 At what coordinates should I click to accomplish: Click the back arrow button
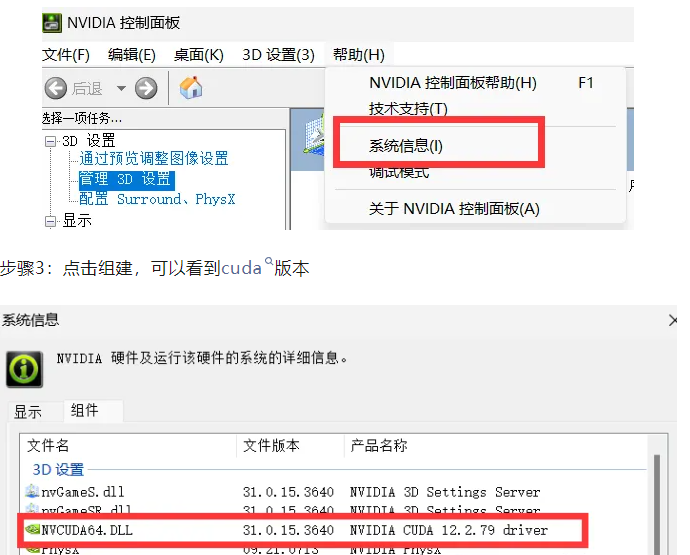coord(56,88)
